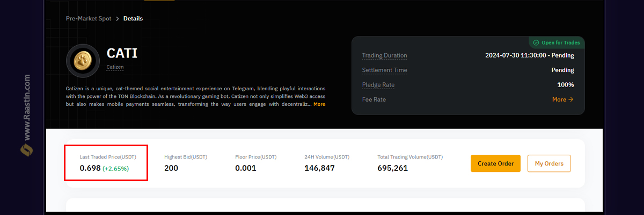Image resolution: width=644 pixels, height=215 pixels.
Task: Click the Open for Trades checkmark icon
Action: coord(536,42)
